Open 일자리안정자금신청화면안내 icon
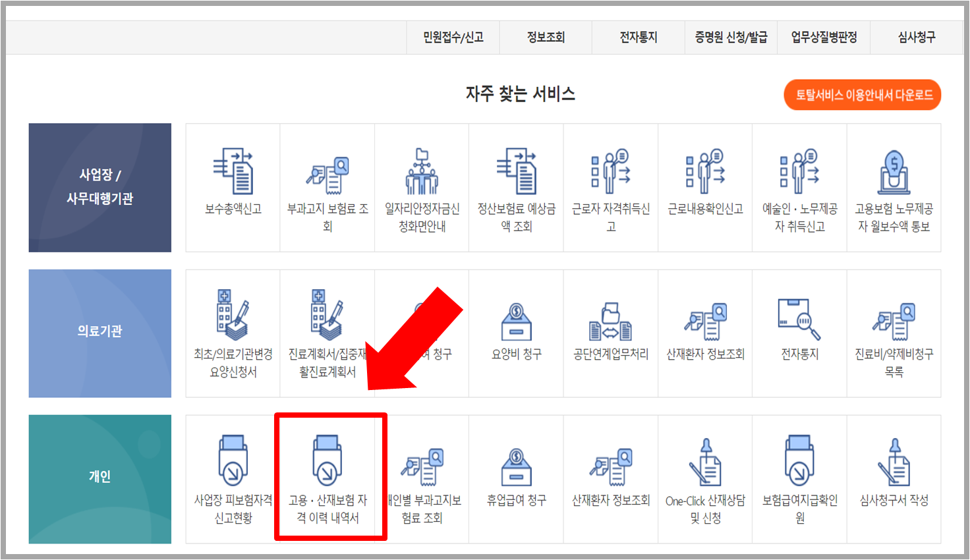Screen dimensions: 970x560 click(422, 186)
